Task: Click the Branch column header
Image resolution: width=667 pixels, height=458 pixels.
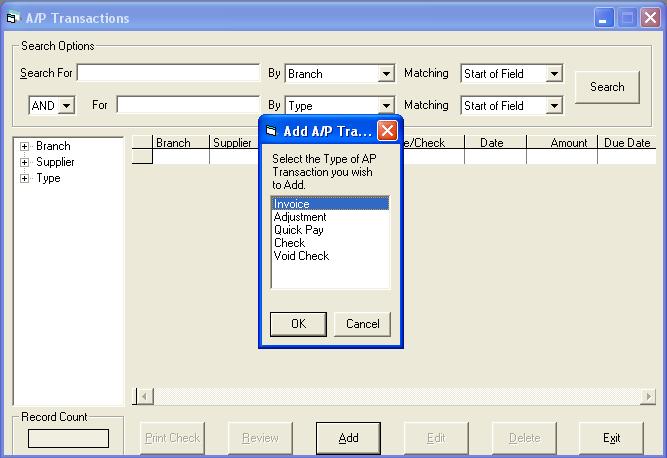Action: click(x=181, y=142)
